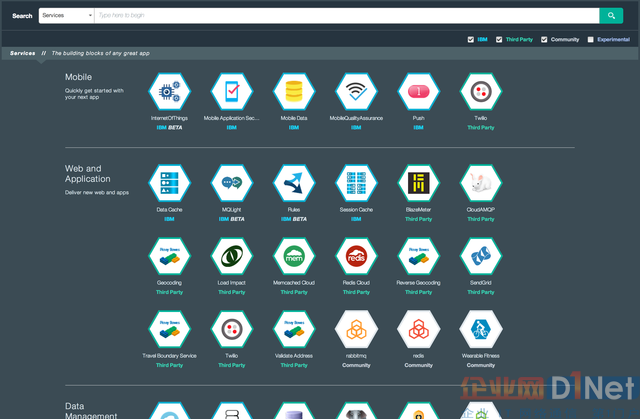This screenshot has height=419, width=640.
Task: Click the 'Mobile Data' service name
Action: click(294, 118)
